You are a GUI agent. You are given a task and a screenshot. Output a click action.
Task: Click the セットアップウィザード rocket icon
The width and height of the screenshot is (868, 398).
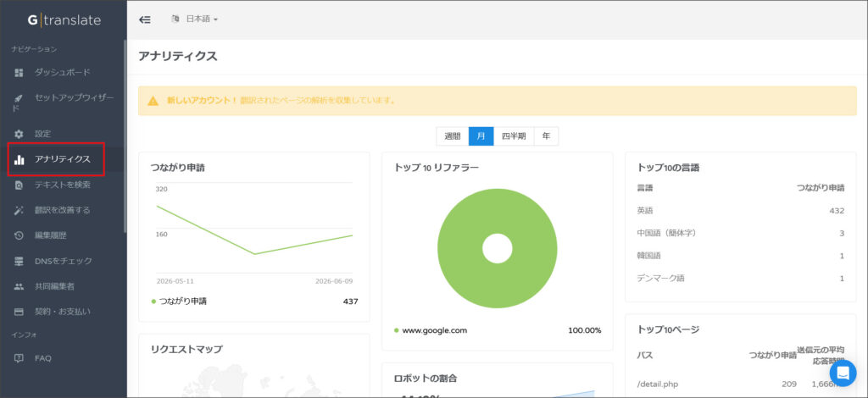coord(19,98)
